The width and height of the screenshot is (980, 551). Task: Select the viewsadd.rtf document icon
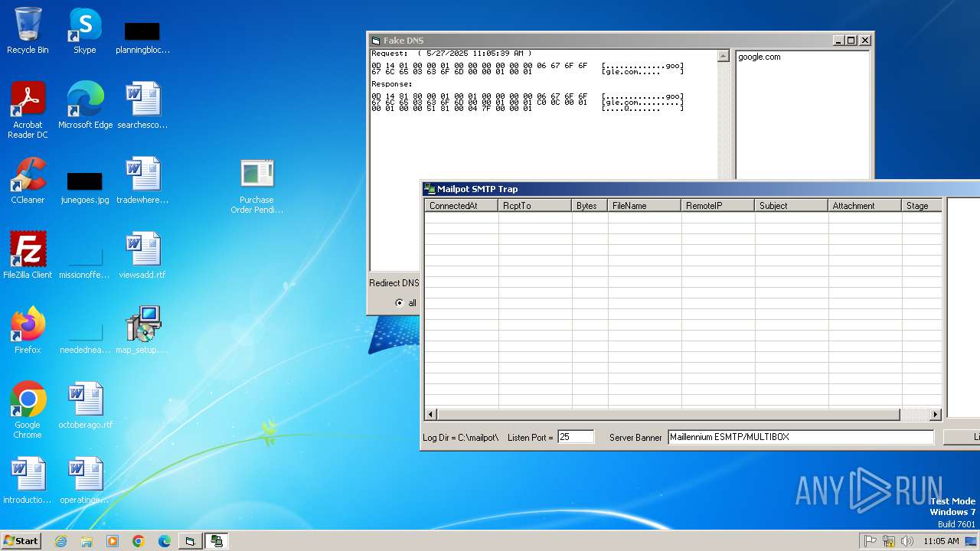click(x=142, y=255)
